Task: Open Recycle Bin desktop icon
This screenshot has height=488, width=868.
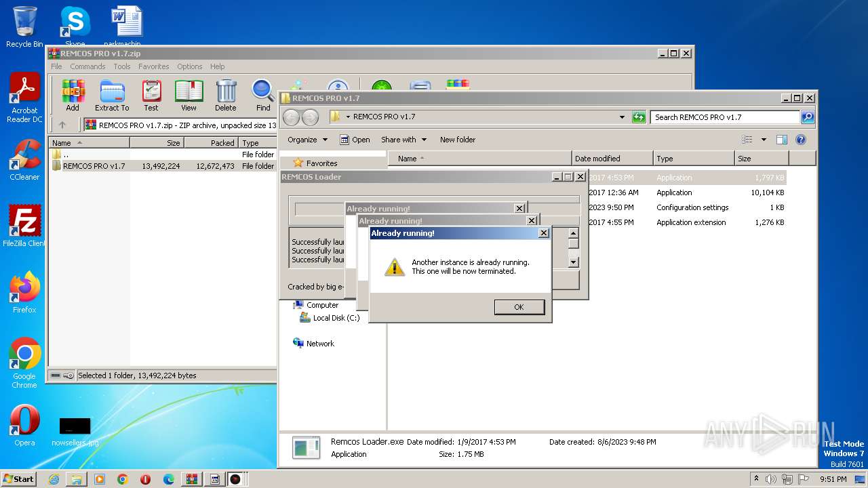Action: point(24,27)
